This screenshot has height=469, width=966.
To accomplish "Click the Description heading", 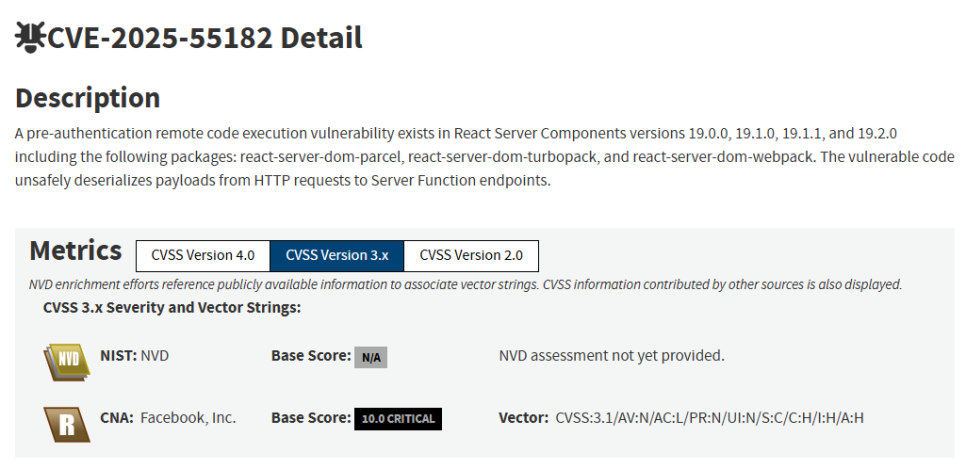I will (x=88, y=98).
